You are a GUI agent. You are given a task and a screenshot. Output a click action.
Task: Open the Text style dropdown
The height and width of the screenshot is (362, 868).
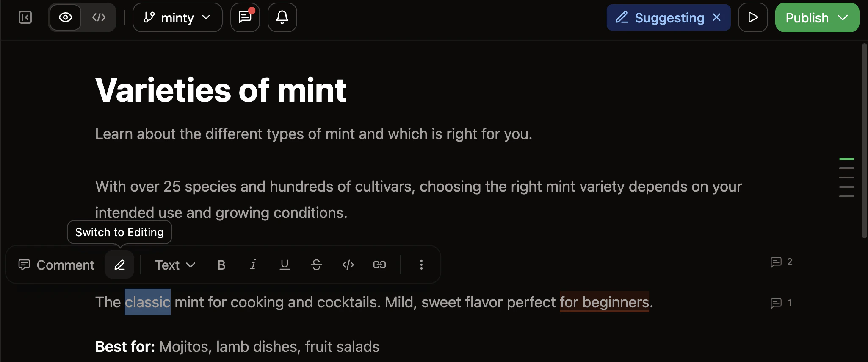tap(174, 265)
